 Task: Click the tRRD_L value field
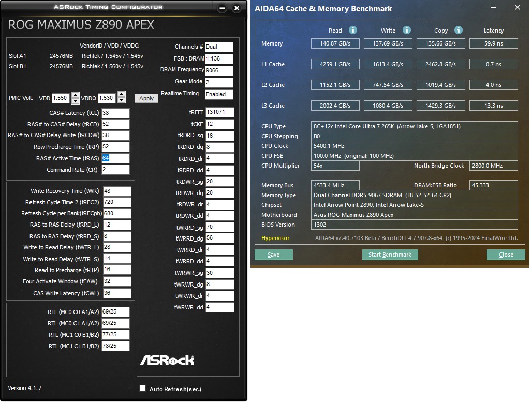[x=117, y=225]
